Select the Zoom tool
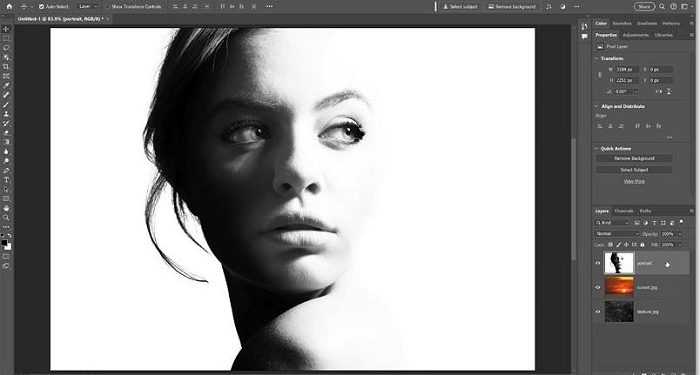The width and height of the screenshot is (700, 375). pyautogui.click(x=6, y=217)
